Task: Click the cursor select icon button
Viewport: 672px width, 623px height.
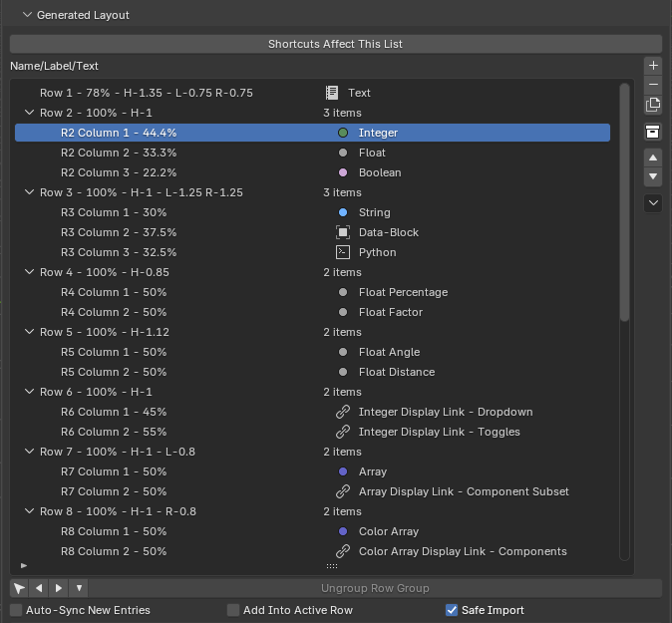Action: [x=19, y=588]
